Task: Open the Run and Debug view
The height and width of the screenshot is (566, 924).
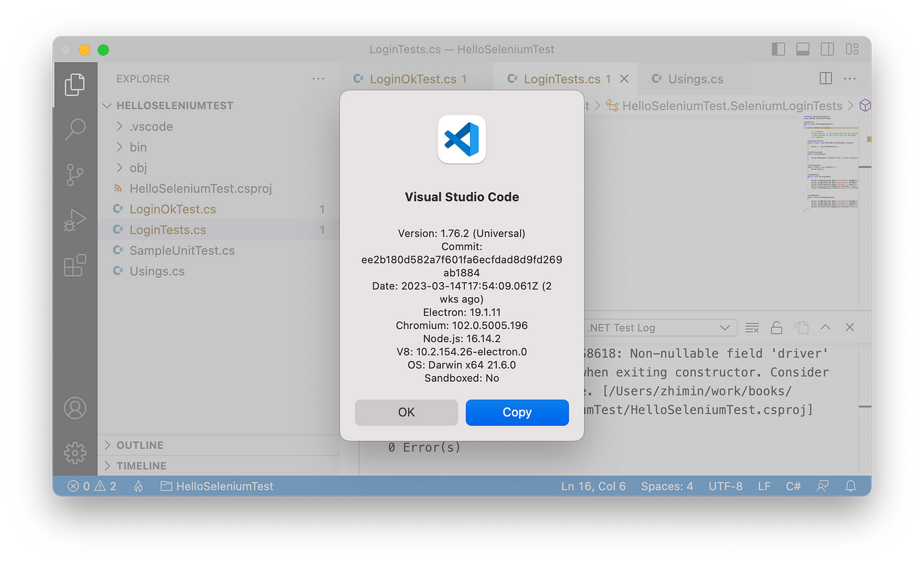Action: coord(75,220)
